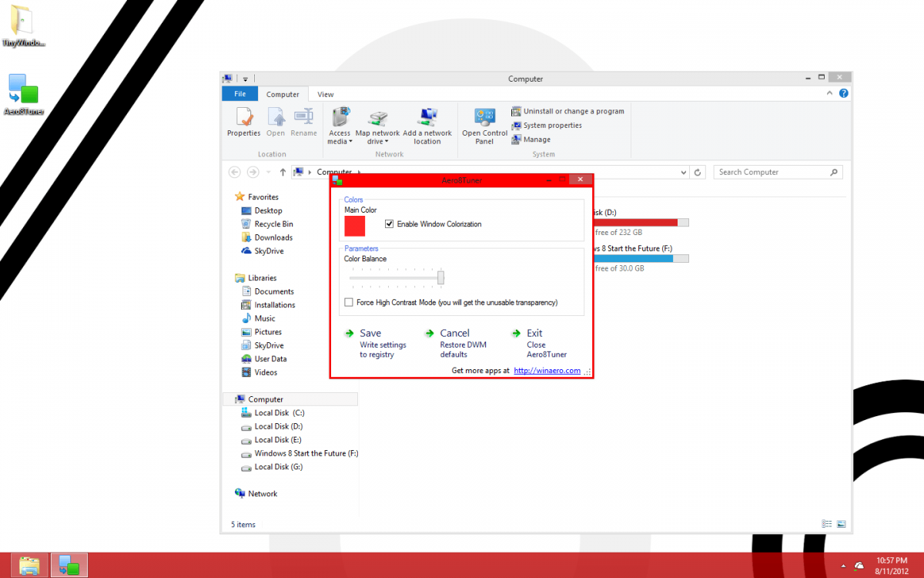Click the search magnifier icon
924x578 pixels.
coord(834,173)
